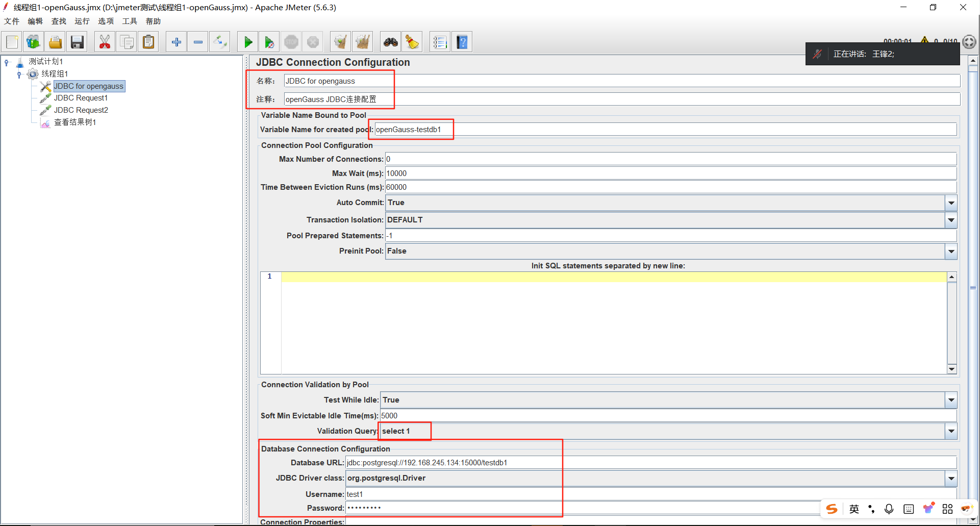Toggle the 英 input language button
980x526 pixels.
855,509
